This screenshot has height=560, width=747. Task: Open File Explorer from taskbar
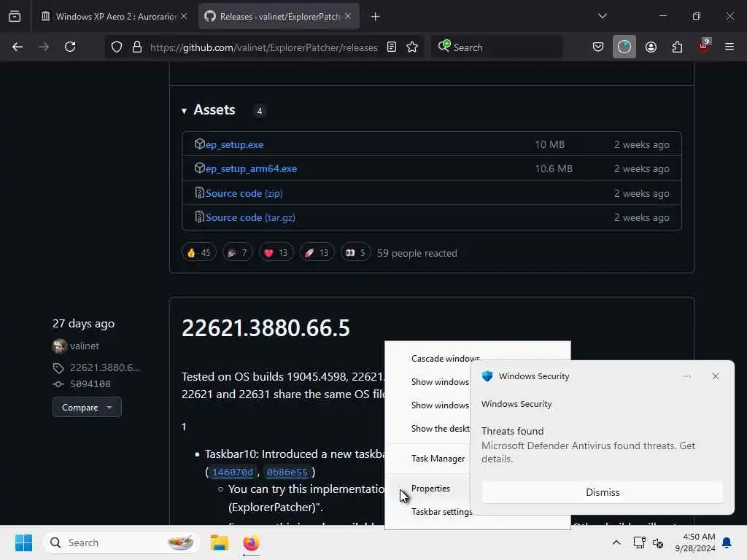coord(219,542)
